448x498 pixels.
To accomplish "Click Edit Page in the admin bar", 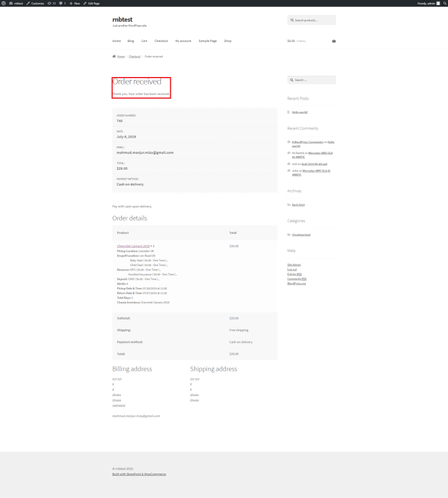I will (x=92, y=3).
